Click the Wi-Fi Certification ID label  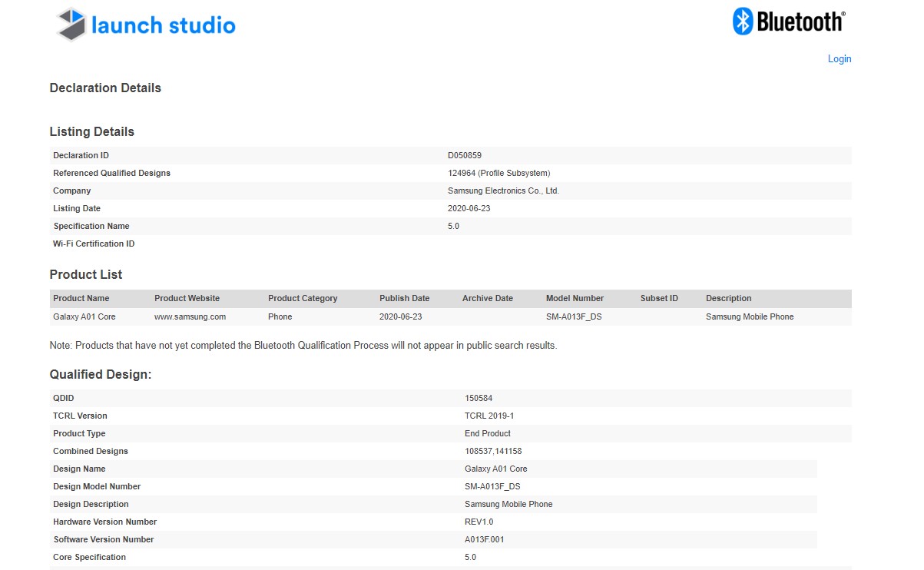(94, 244)
